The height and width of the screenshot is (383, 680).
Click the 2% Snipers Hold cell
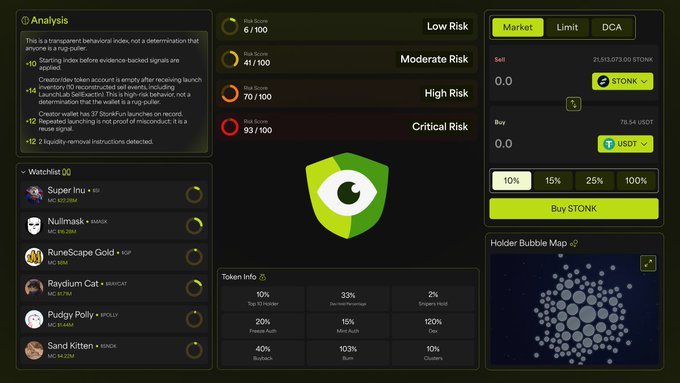(x=433, y=298)
